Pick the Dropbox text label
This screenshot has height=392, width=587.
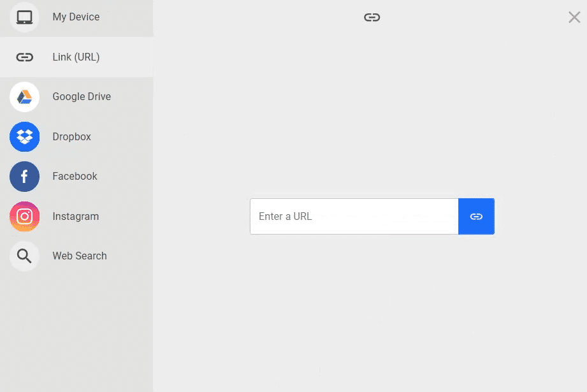pyautogui.click(x=71, y=136)
